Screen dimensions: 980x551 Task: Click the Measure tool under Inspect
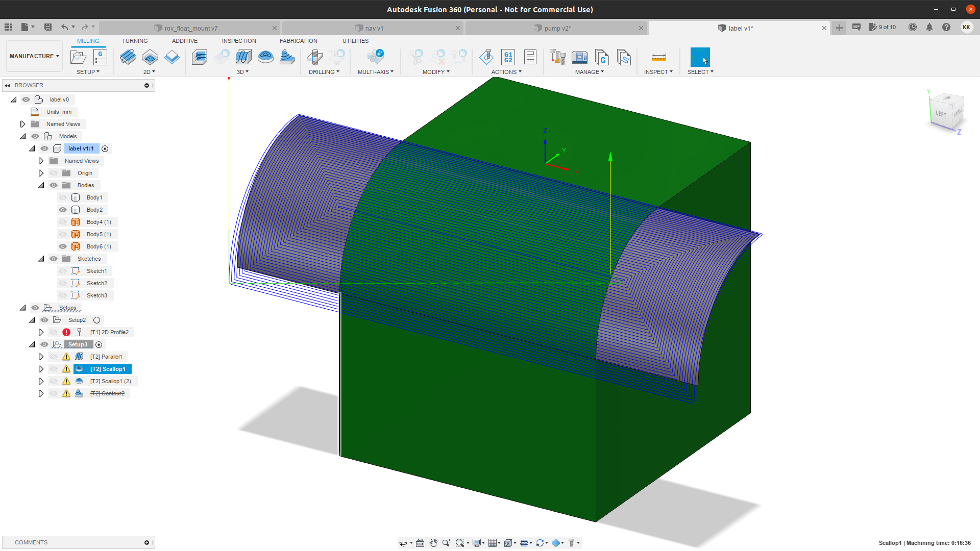click(658, 57)
